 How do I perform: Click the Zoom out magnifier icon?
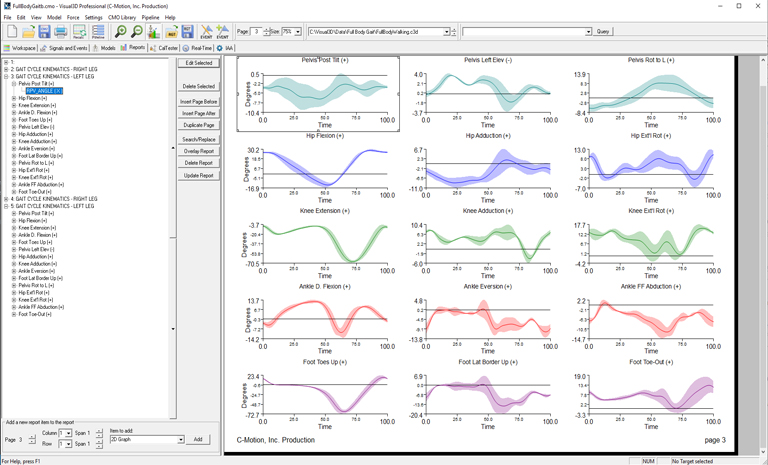tap(137, 32)
